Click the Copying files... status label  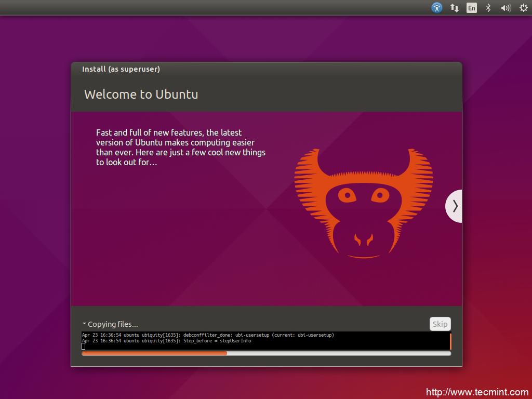tap(113, 324)
